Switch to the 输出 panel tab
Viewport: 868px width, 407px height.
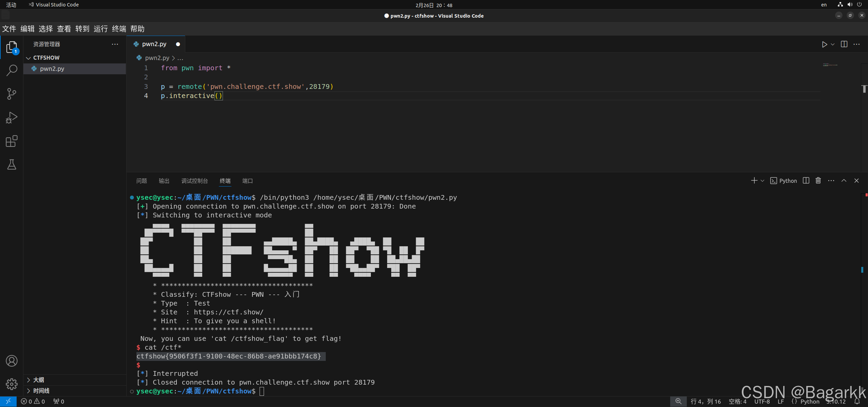pos(164,181)
